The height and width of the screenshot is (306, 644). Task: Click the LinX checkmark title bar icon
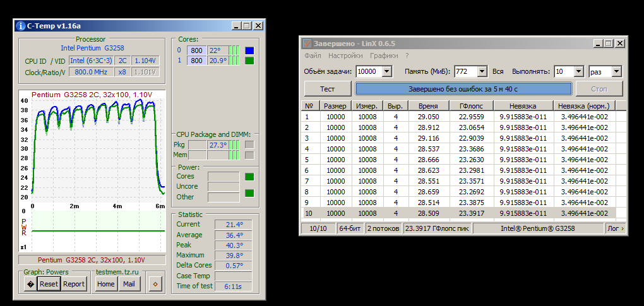(307, 44)
